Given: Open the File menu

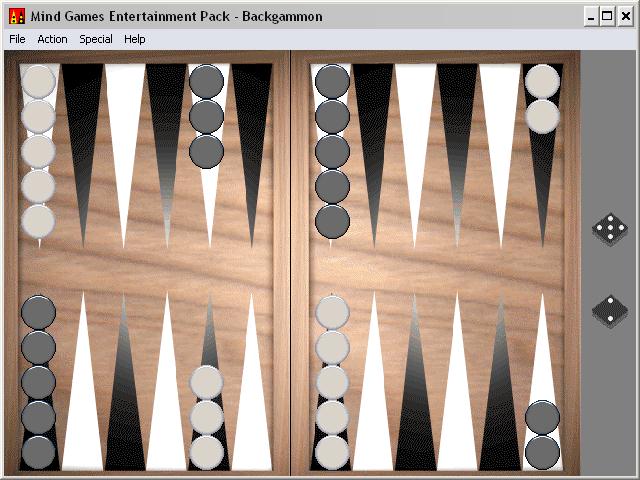Looking at the screenshot, I should pos(17,39).
